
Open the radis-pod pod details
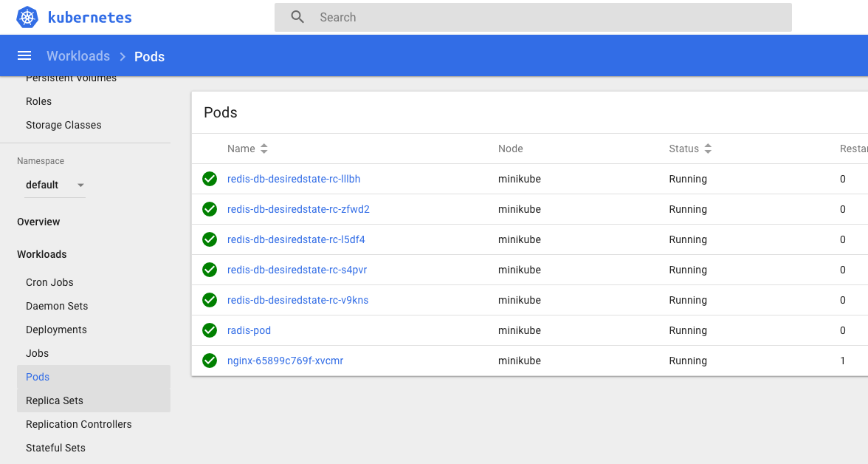pyautogui.click(x=249, y=330)
